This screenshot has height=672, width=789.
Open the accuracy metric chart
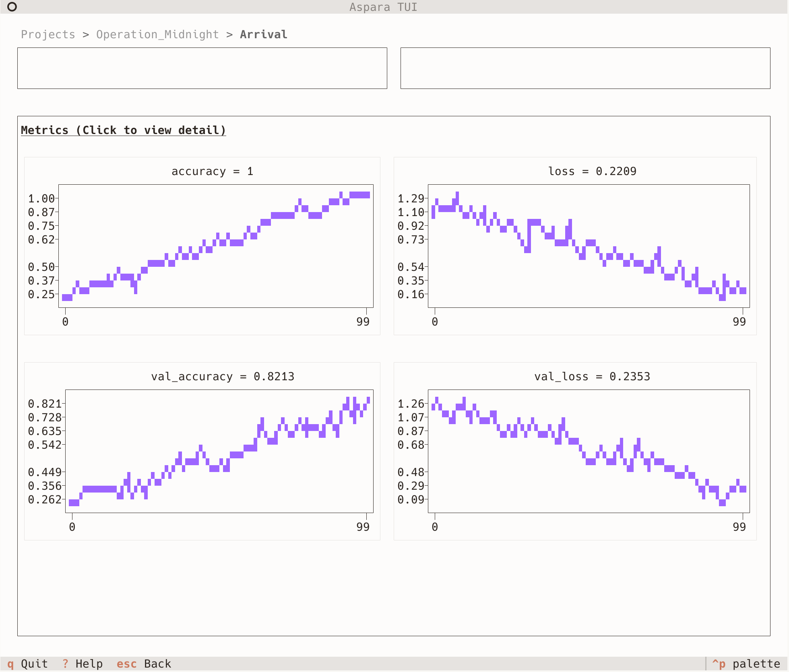click(216, 246)
